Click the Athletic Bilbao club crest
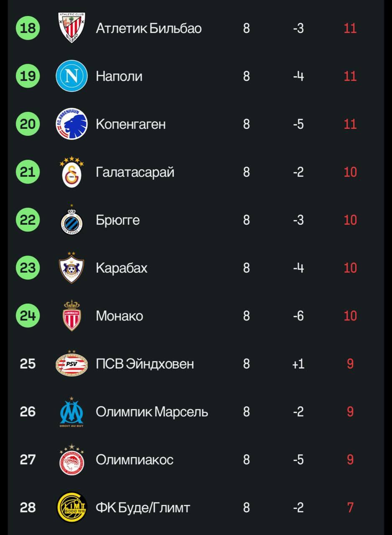This screenshot has width=392, height=535. tap(71, 28)
